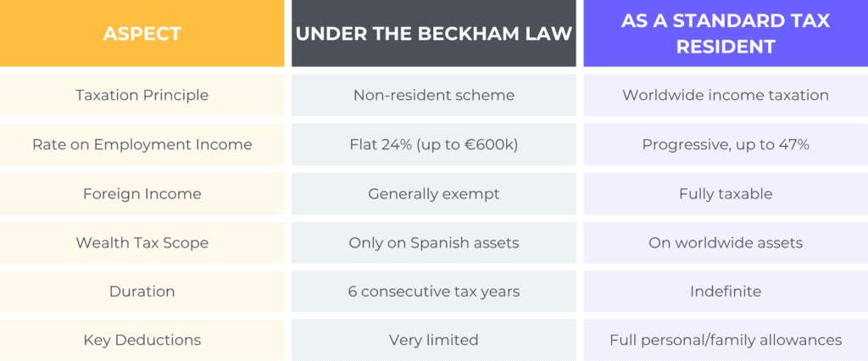868x361 pixels.
Task: Click the Very limited cell
Action: click(x=433, y=340)
